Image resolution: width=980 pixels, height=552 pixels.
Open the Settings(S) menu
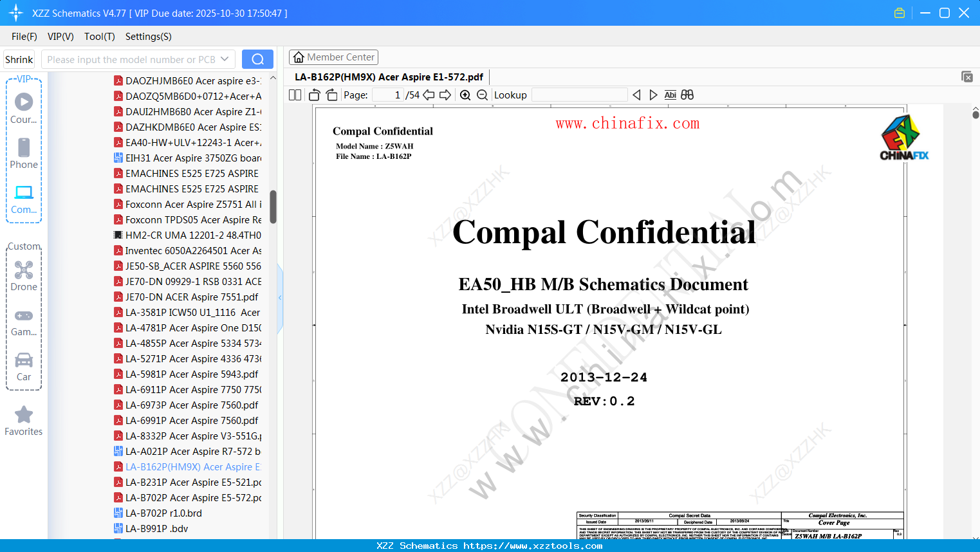point(149,37)
